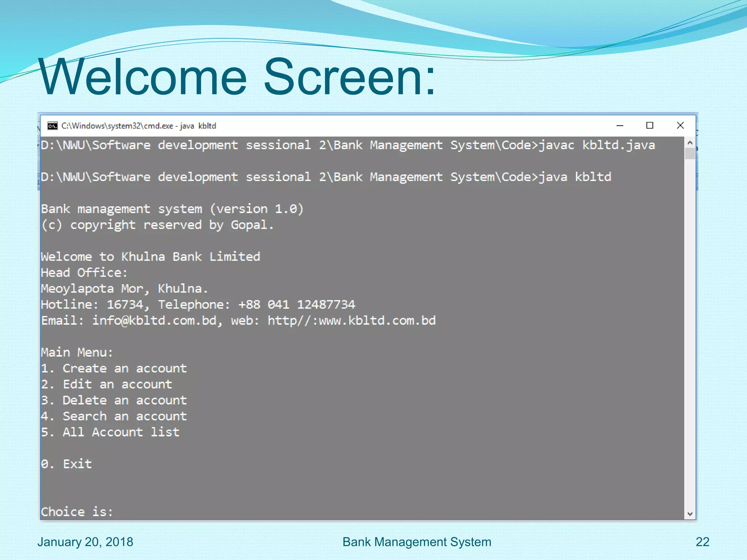Maximize the cmd.exe window
The width and height of the screenshot is (747, 560).
(x=650, y=126)
